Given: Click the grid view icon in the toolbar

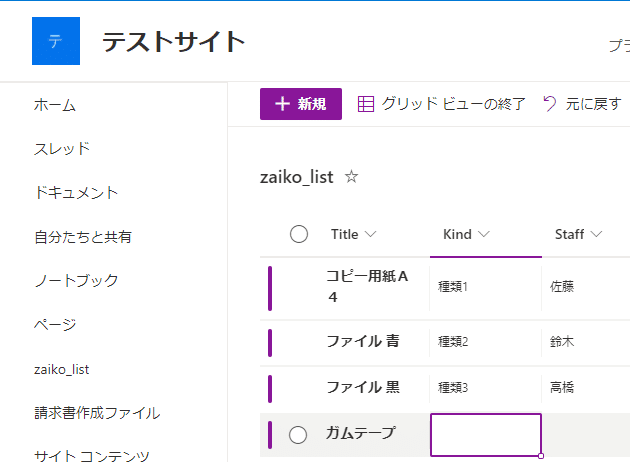Looking at the screenshot, I should click(366, 104).
